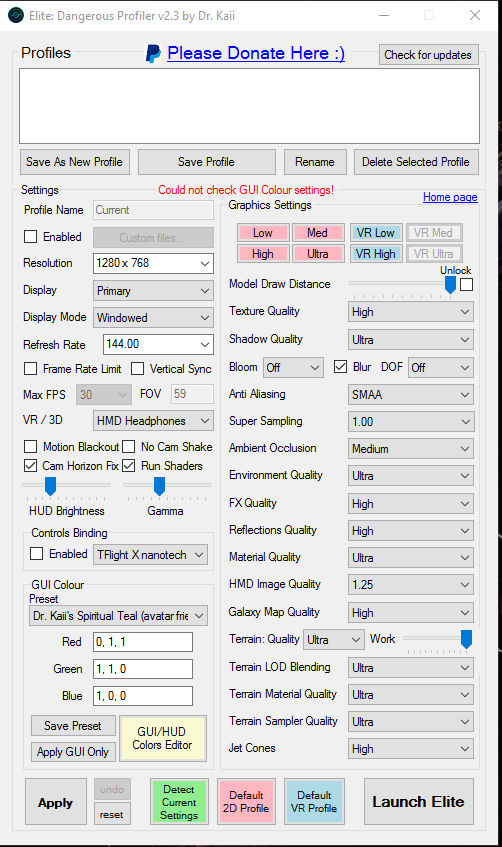The height and width of the screenshot is (847, 502).
Task: Click the empty profiles list box
Action: tap(249, 106)
